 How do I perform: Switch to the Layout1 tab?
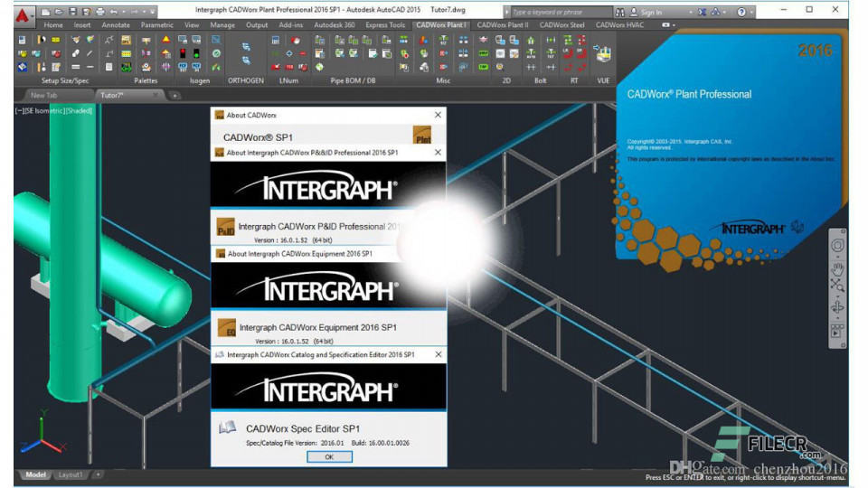[x=70, y=474]
